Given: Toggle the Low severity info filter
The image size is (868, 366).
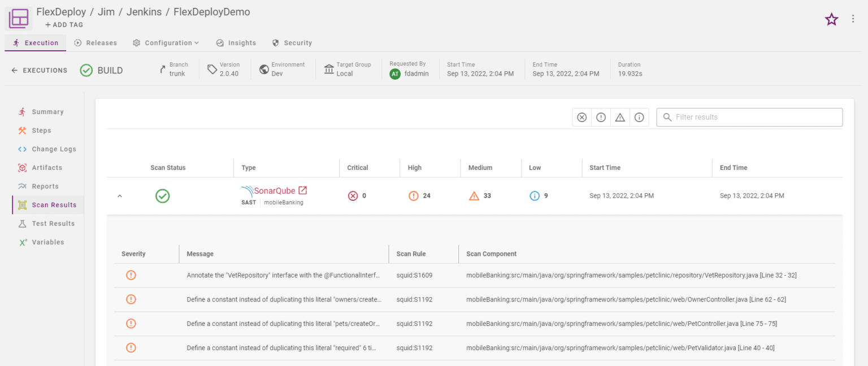Looking at the screenshot, I should click(x=639, y=117).
